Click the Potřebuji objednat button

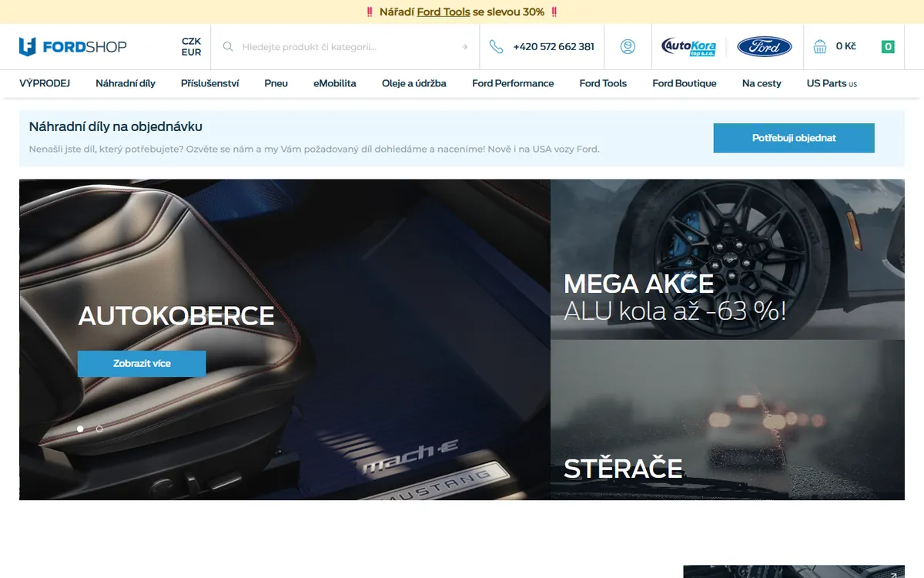(x=794, y=138)
